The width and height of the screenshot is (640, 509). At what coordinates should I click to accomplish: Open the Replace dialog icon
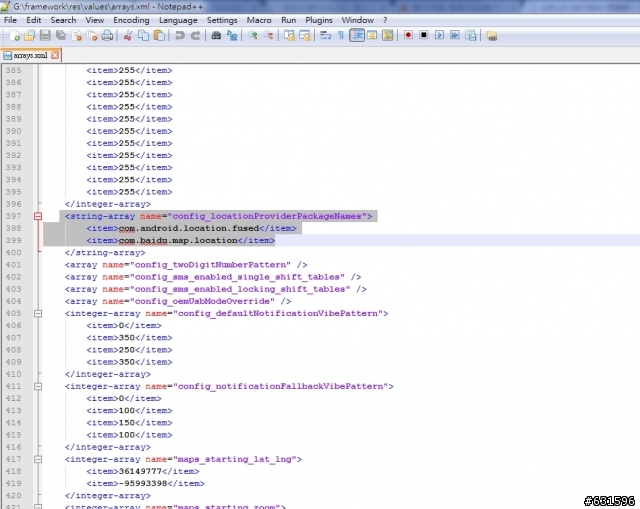coord(232,36)
